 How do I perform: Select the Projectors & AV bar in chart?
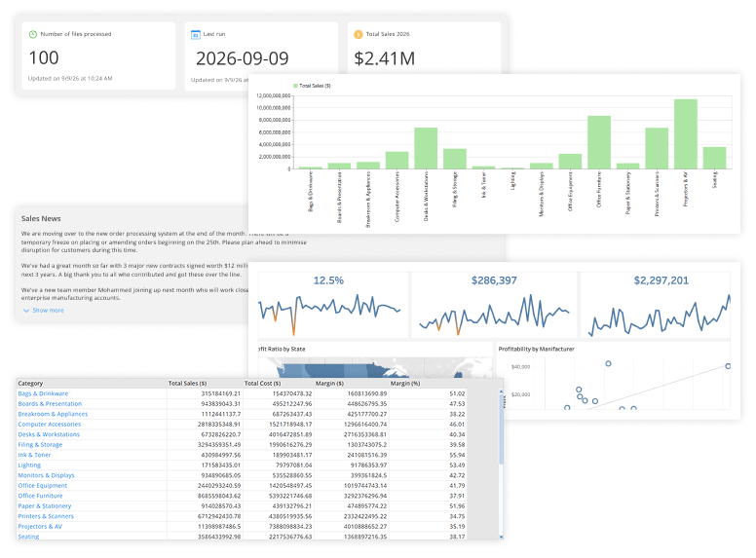[686, 134]
